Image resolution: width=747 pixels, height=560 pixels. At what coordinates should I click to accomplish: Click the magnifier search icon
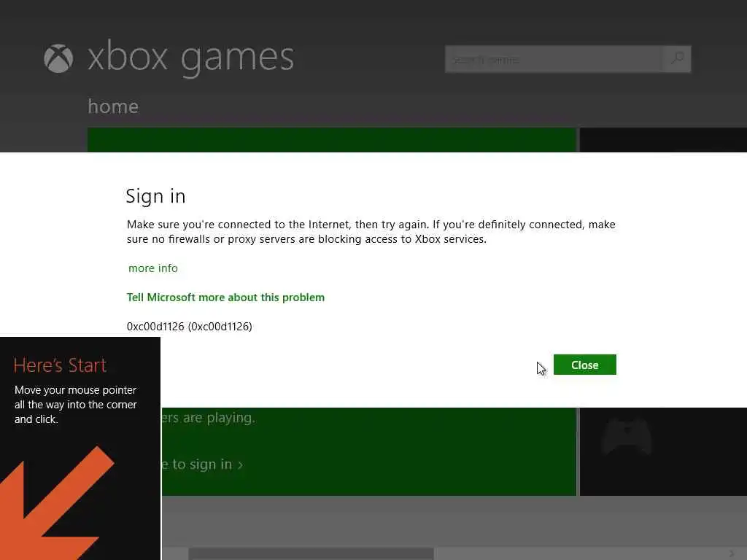(x=677, y=59)
